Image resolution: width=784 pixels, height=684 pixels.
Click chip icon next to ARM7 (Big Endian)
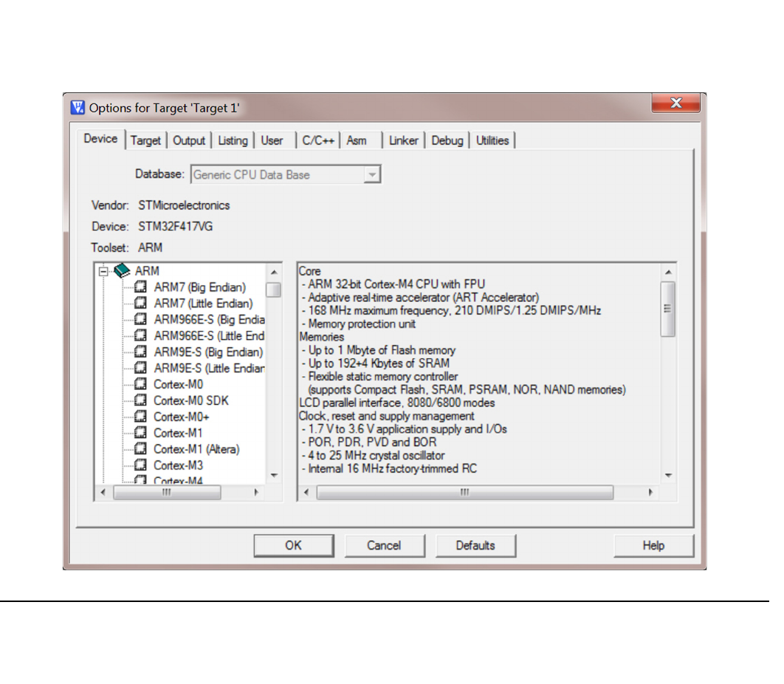pyautogui.click(x=140, y=287)
